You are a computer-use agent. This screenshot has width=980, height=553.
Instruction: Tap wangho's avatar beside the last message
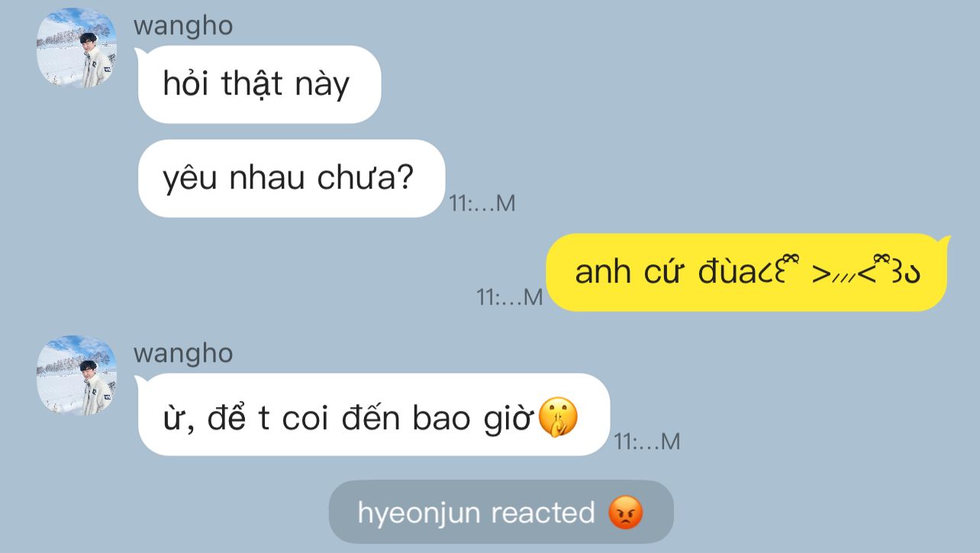77,375
